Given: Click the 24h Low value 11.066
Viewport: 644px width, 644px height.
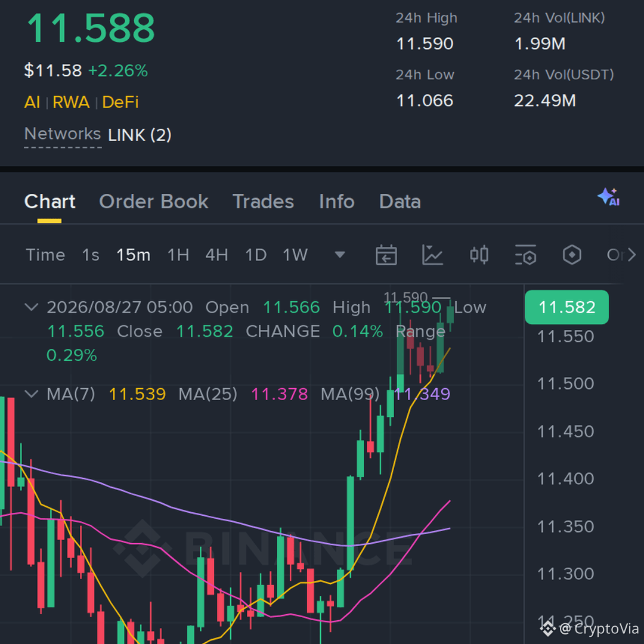Looking at the screenshot, I should coord(425,101).
